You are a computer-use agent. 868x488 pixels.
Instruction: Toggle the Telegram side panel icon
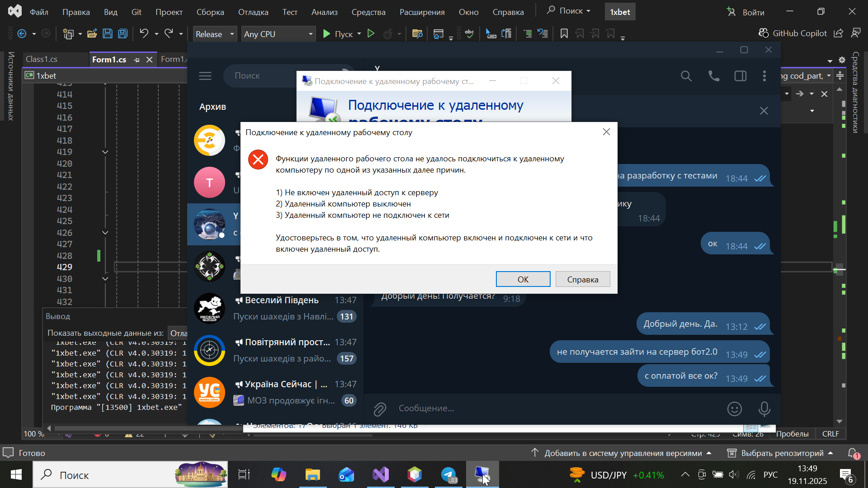click(741, 76)
